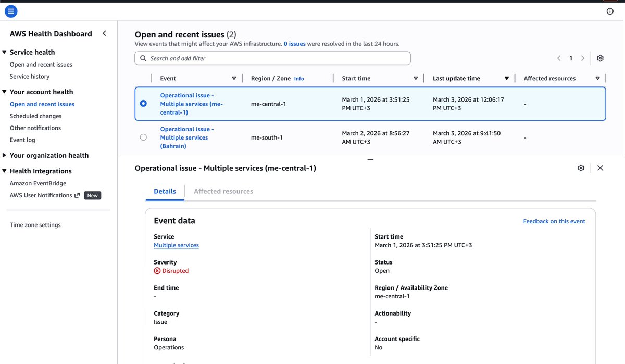625x364 pixels.
Task: Open the hamburger navigation menu
Action: coord(11,11)
